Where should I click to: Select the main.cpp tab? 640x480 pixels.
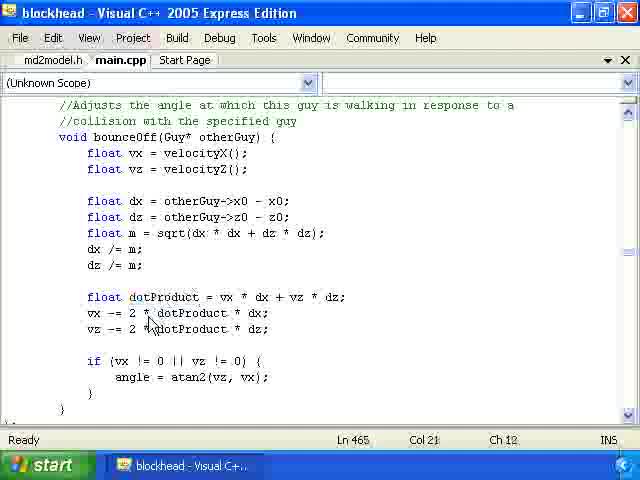point(120,60)
